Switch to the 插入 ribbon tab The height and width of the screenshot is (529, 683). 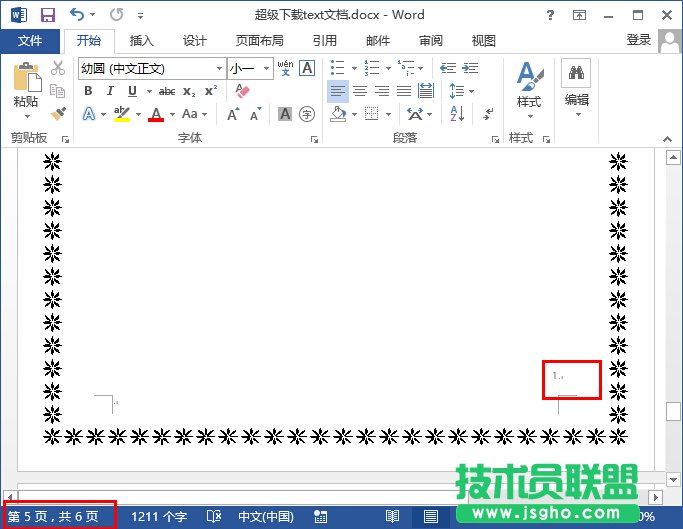[x=142, y=41]
